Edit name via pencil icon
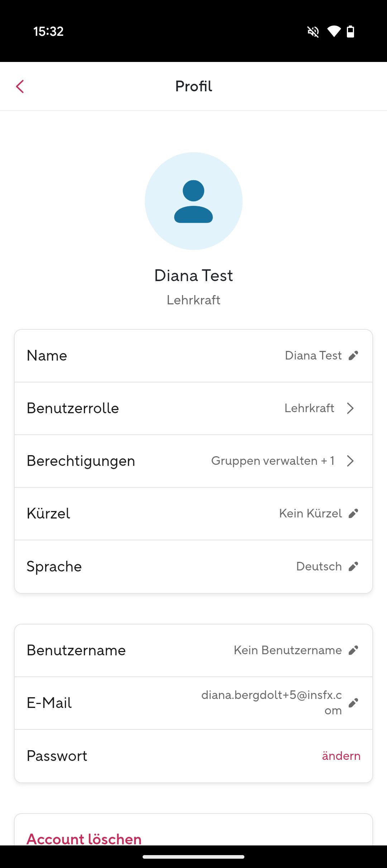 pos(353,356)
